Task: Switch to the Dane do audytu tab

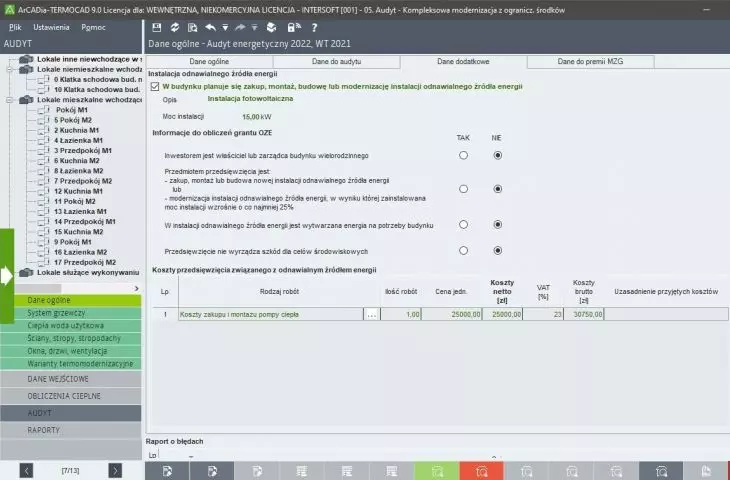Action: [x=336, y=61]
